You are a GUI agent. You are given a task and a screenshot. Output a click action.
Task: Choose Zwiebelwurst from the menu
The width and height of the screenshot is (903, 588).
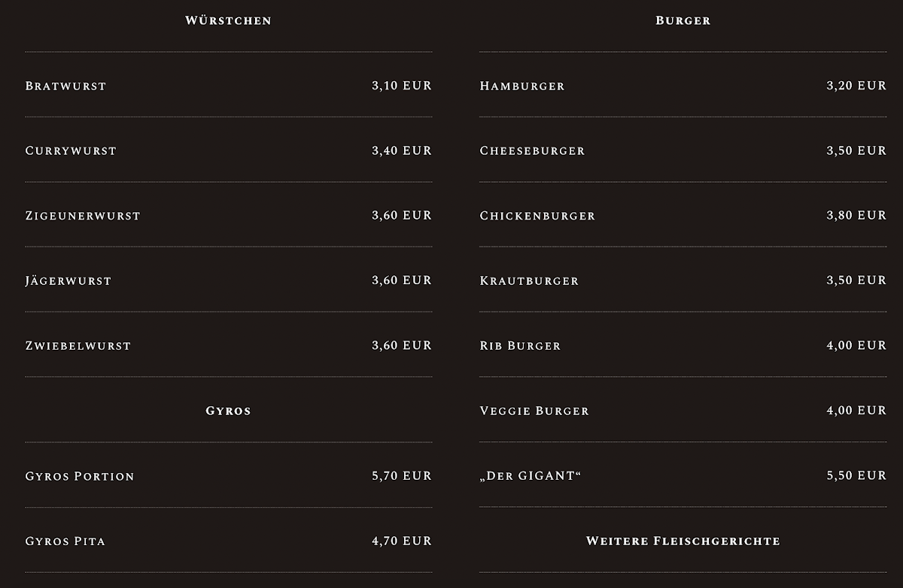click(x=78, y=346)
